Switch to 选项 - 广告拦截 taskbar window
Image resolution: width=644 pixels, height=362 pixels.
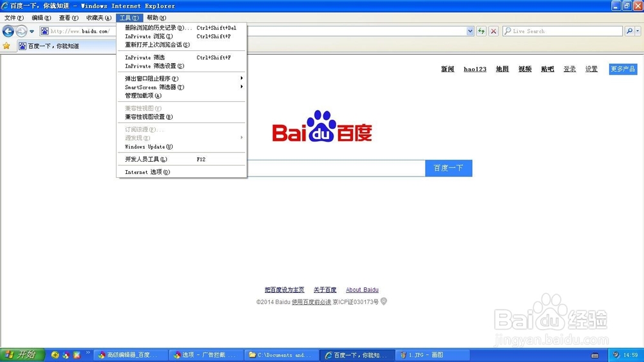tap(206, 355)
